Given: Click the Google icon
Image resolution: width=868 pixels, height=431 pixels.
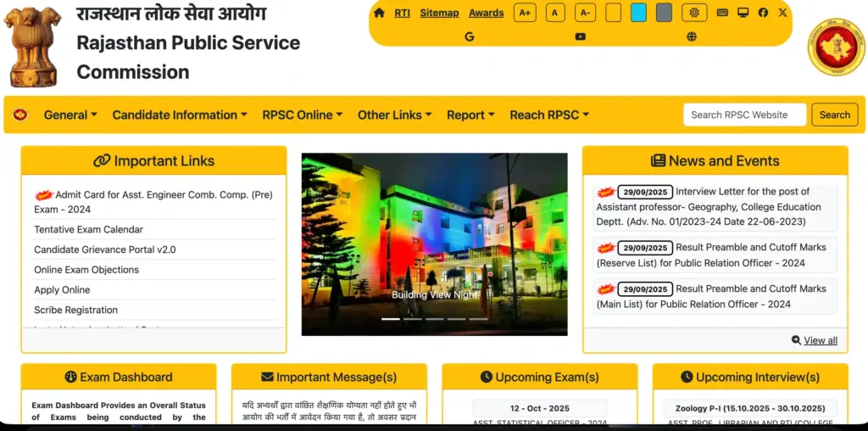Looking at the screenshot, I should tap(470, 36).
